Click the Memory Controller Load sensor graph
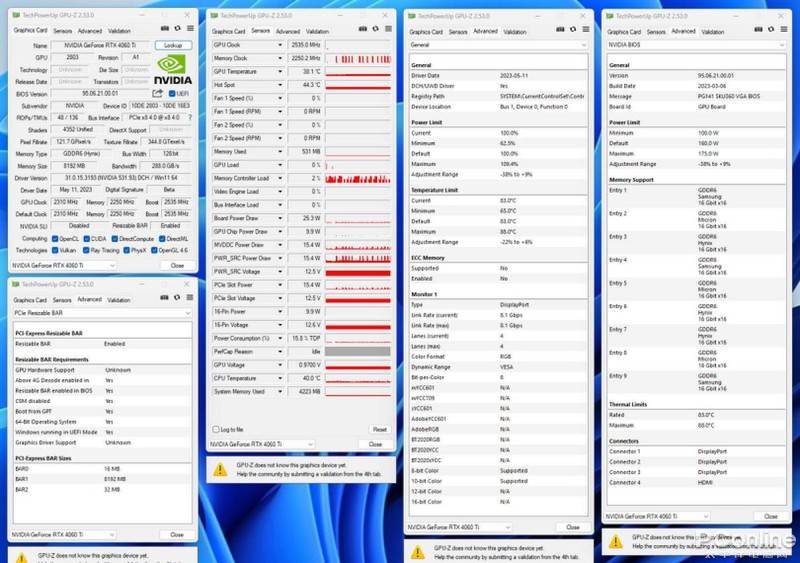This screenshot has height=563, width=800. coord(358,178)
